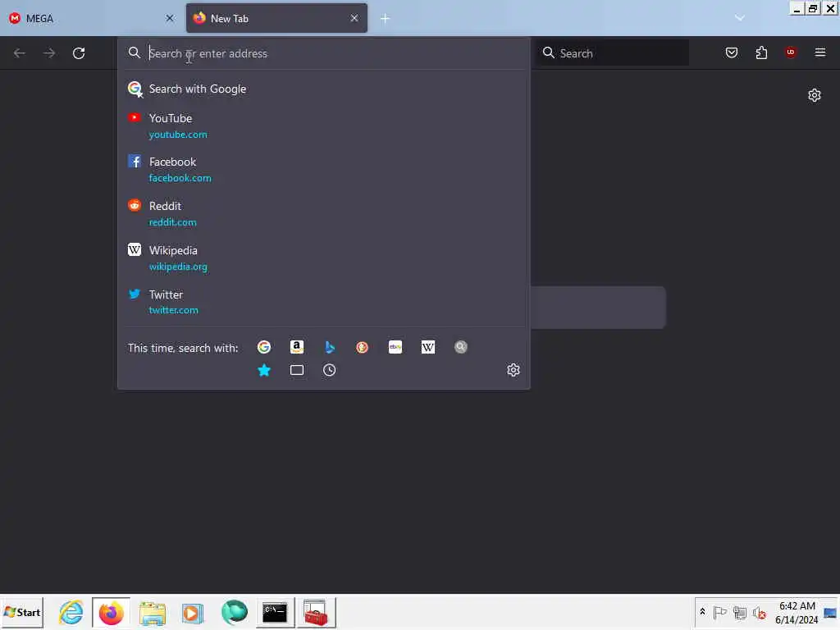Go forward one page
This screenshot has width=840, height=630.
pos(49,53)
